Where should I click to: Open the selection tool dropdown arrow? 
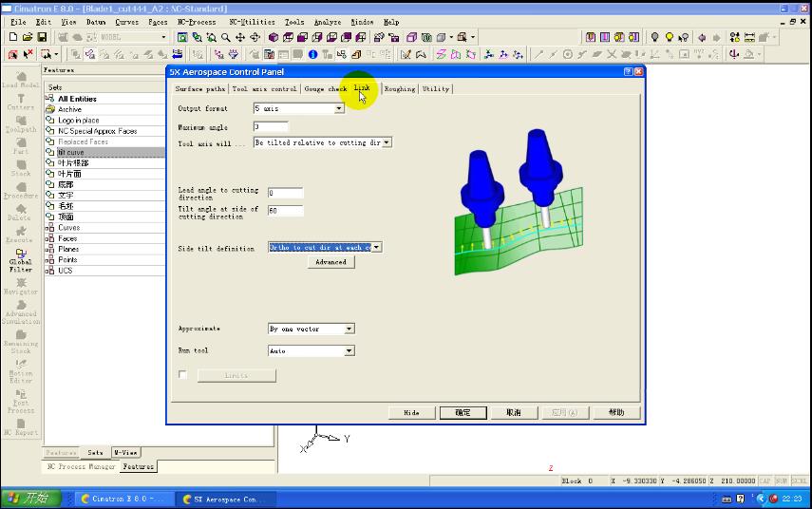[x=56, y=54]
